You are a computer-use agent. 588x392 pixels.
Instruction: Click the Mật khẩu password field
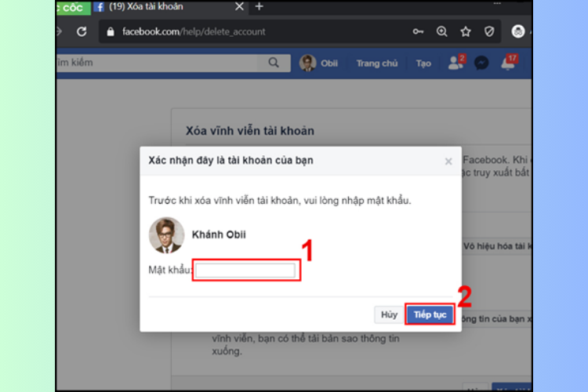[245, 270]
